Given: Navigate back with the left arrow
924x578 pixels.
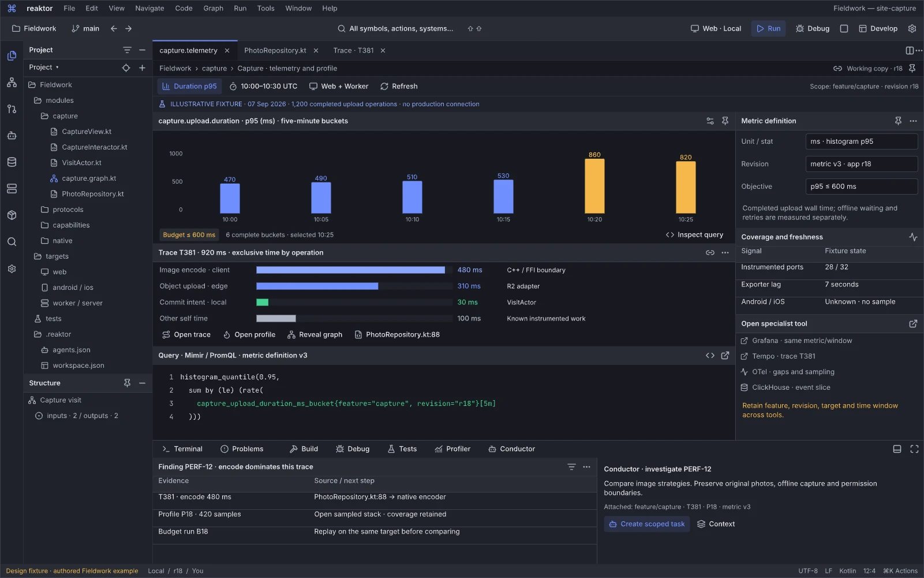Looking at the screenshot, I should point(114,28).
